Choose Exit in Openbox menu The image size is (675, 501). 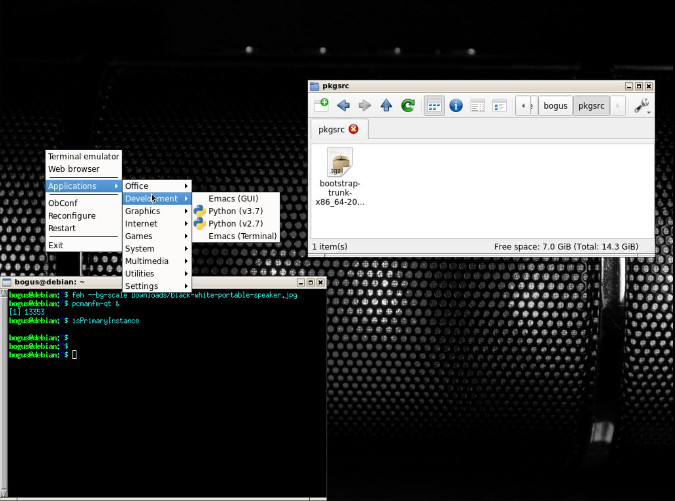pos(84,245)
